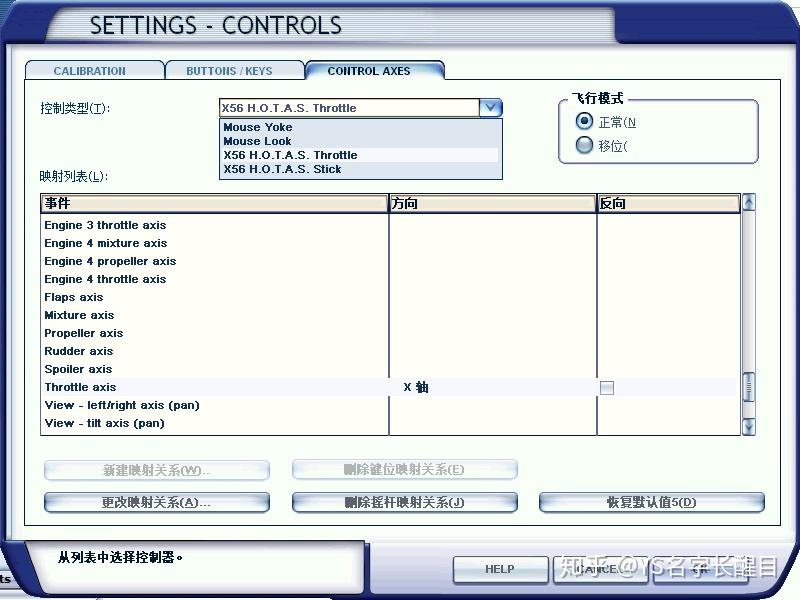Screen dimensions: 800x600
Task: Click the X 轴 assignment for Throttle axis
Action: pos(416,387)
